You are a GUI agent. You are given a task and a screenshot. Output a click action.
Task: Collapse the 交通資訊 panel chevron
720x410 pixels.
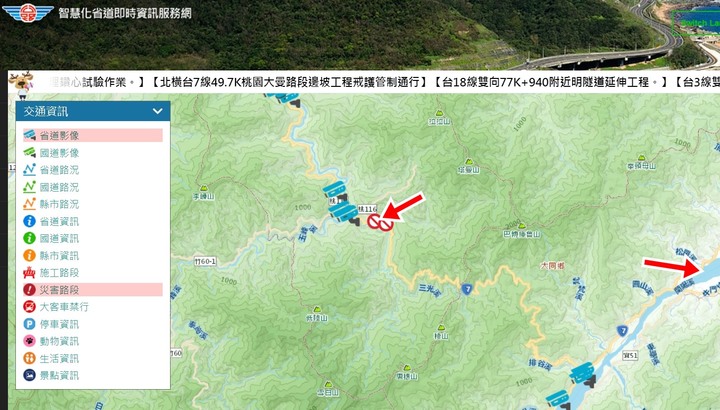(x=158, y=111)
